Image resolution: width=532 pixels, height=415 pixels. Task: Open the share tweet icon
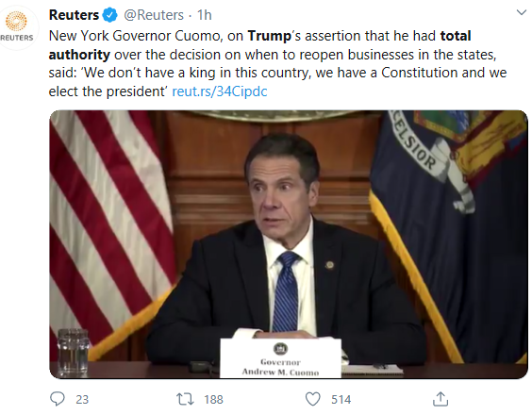pos(441,399)
